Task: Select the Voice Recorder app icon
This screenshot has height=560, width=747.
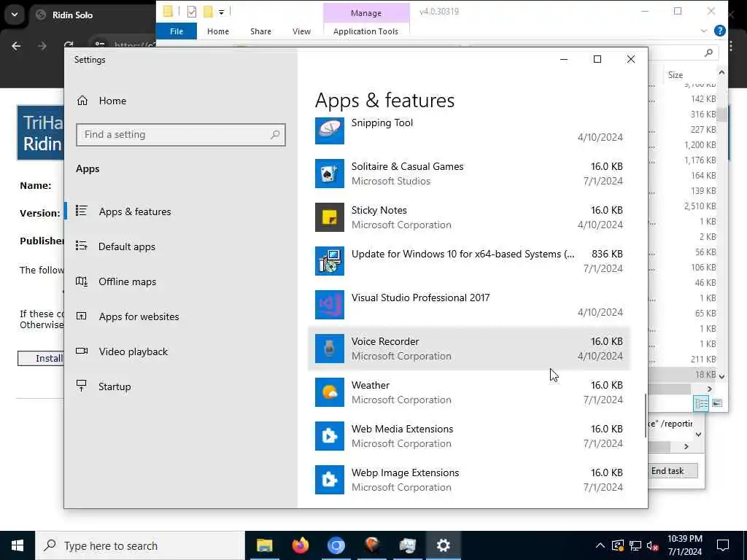Action: point(329,349)
